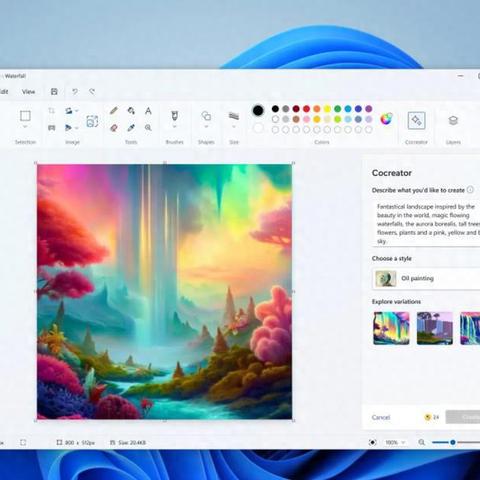480x480 pixels.
Task: Click the fit to window icon in status bar
Action: click(373, 442)
